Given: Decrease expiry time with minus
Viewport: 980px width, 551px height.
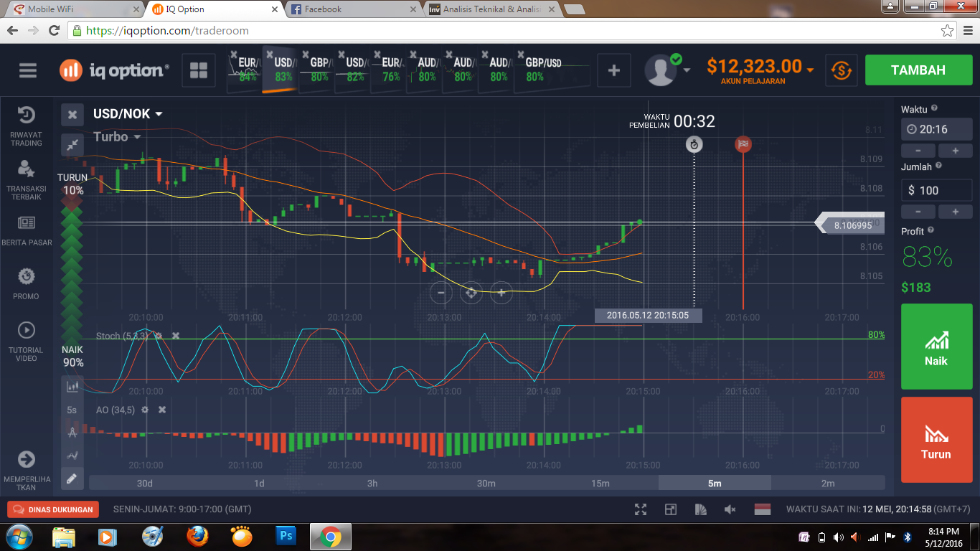Looking at the screenshot, I should (918, 151).
